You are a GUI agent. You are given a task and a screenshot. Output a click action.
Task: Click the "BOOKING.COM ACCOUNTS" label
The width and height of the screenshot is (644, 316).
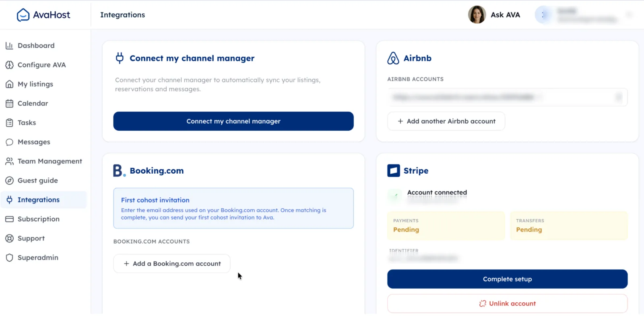click(x=151, y=242)
